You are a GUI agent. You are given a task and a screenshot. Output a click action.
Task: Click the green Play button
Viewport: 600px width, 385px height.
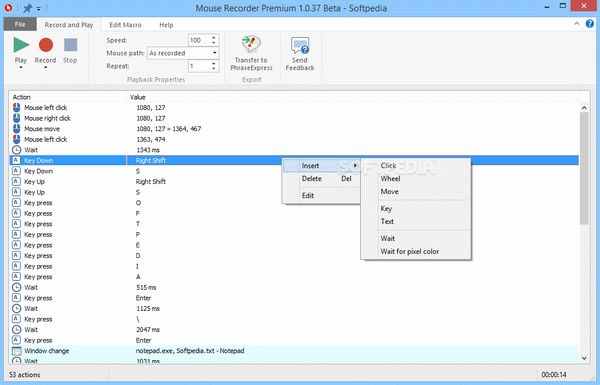pos(21,45)
